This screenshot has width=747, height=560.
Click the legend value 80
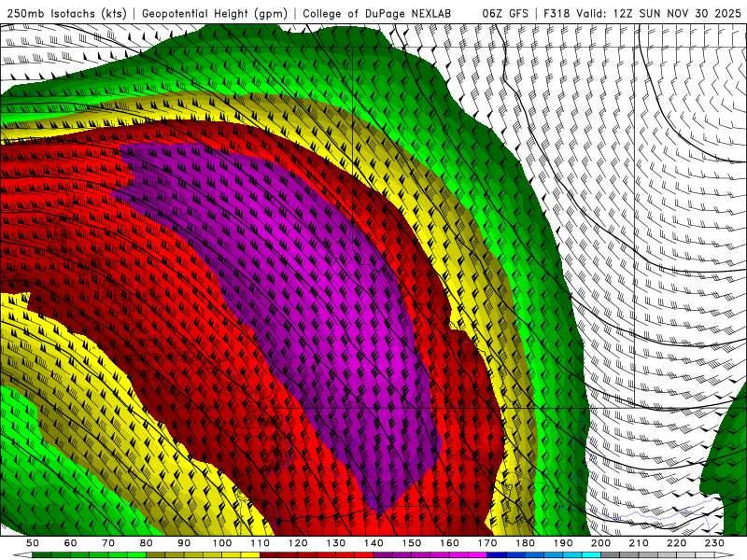point(147,543)
